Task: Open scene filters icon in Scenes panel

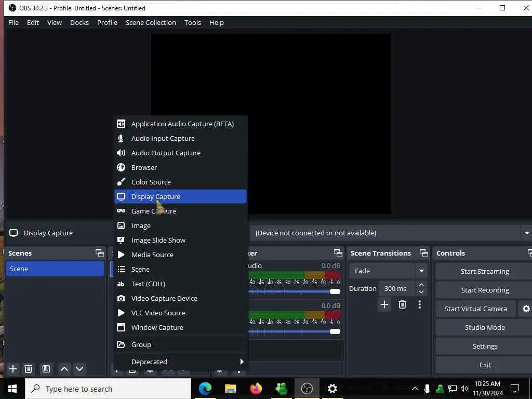Action: coord(46,369)
